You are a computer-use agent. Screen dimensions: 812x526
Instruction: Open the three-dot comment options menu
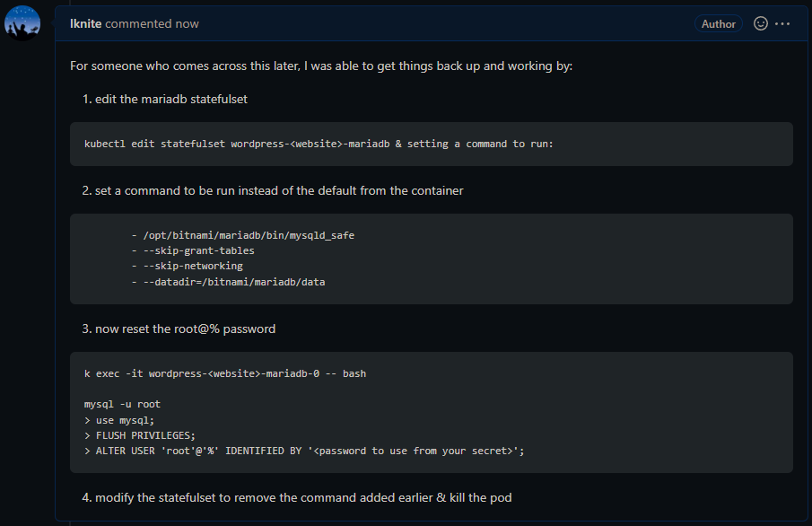click(x=782, y=24)
